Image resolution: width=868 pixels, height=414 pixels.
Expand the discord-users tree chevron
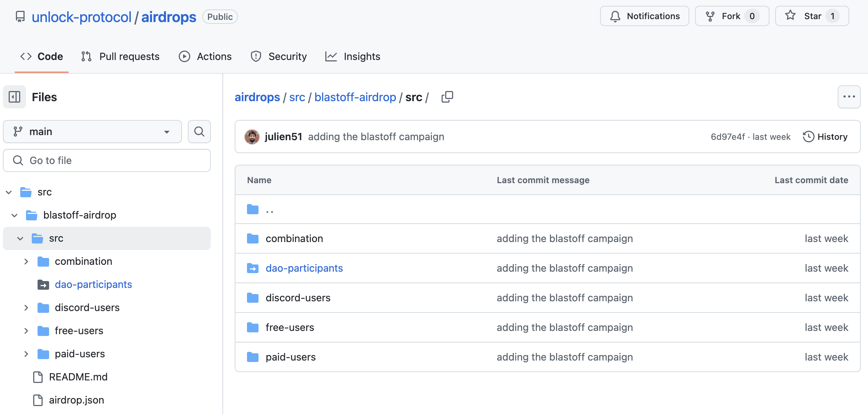click(26, 307)
